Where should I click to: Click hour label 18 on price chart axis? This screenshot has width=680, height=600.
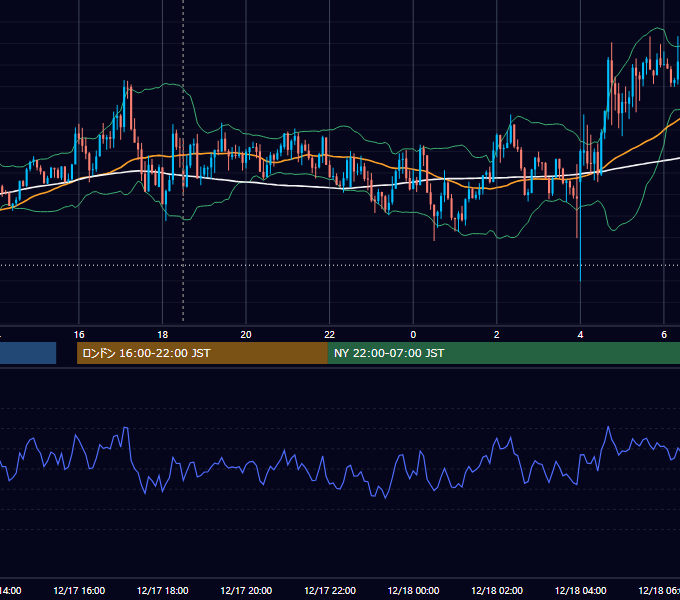point(163,335)
